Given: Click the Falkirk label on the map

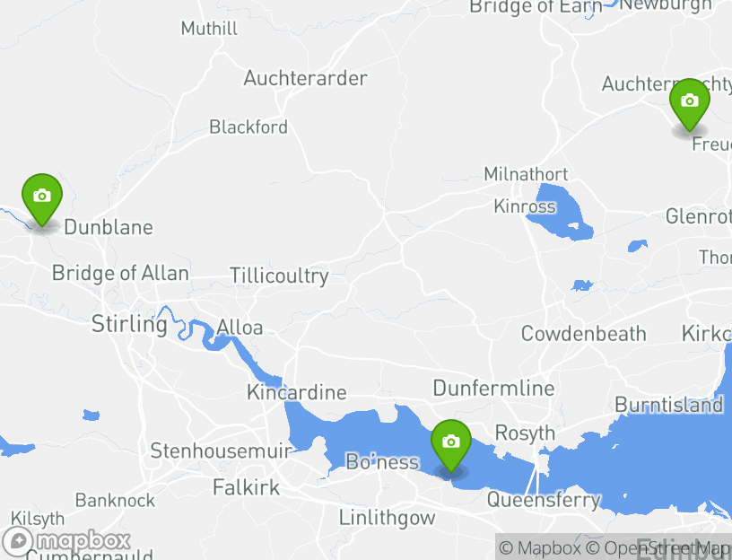Looking at the screenshot, I should pyautogui.click(x=246, y=487).
